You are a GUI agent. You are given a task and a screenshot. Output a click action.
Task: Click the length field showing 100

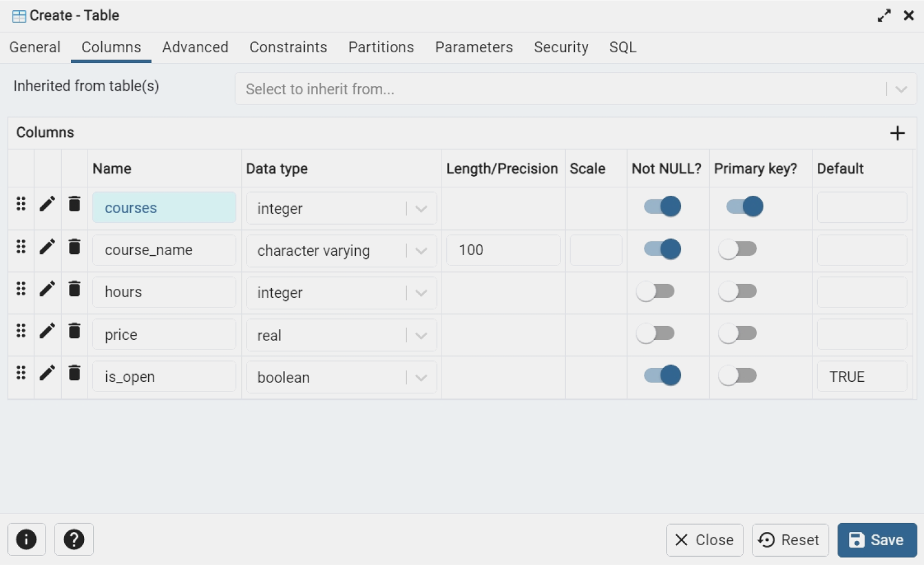click(503, 250)
